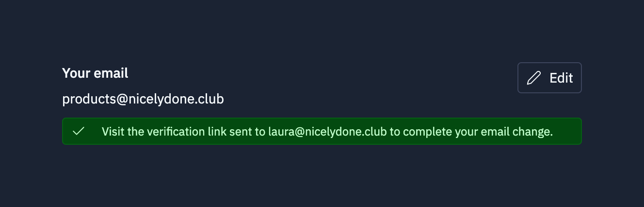
Task: Click the checkmark icon in green banner
Action: coord(79,131)
